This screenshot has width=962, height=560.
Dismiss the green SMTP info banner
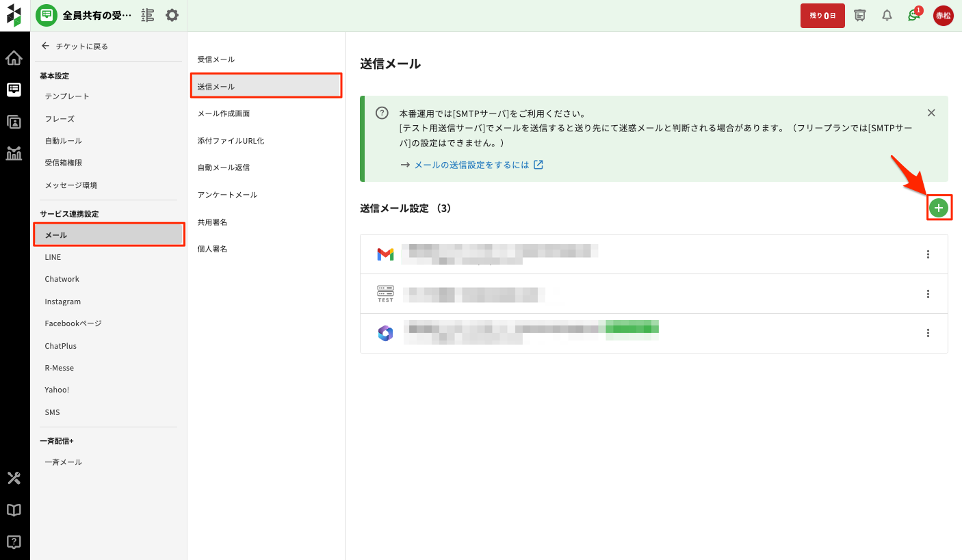click(931, 113)
